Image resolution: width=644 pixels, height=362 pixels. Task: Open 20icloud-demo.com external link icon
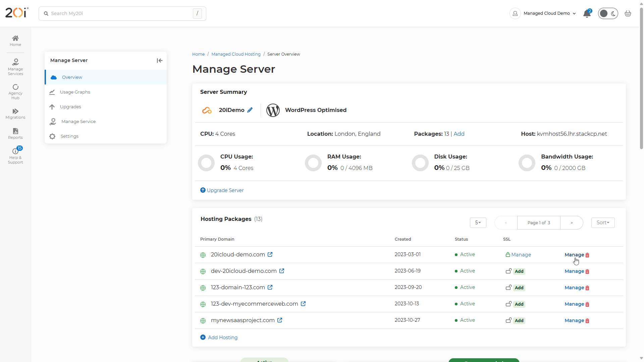[x=270, y=254]
